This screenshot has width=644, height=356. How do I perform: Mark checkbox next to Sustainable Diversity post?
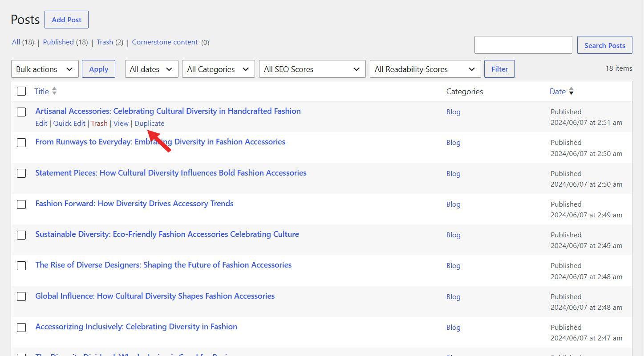point(21,235)
